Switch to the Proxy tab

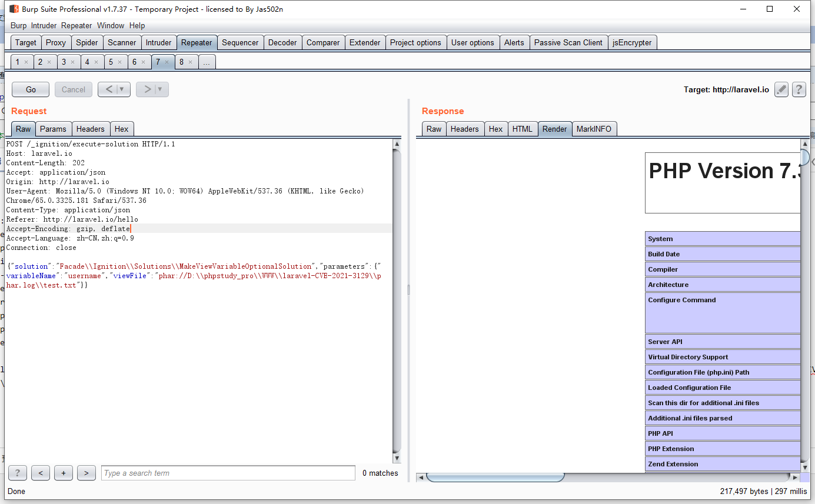pyautogui.click(x=56, y=42)
